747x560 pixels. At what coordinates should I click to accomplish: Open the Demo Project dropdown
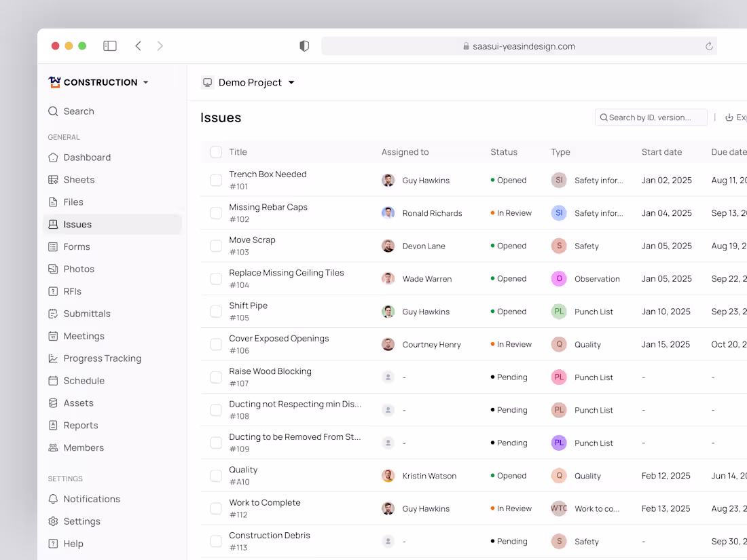pyautogui.click(x=249, y=82)
